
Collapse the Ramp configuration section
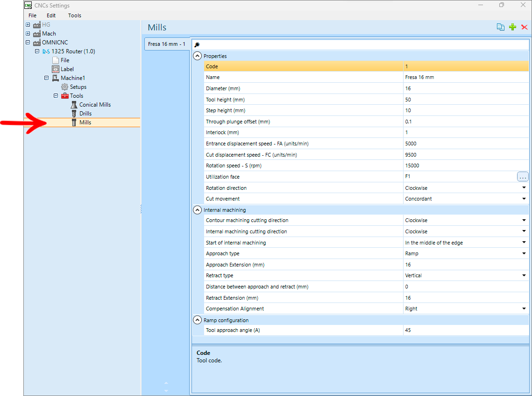coord(197,320)
